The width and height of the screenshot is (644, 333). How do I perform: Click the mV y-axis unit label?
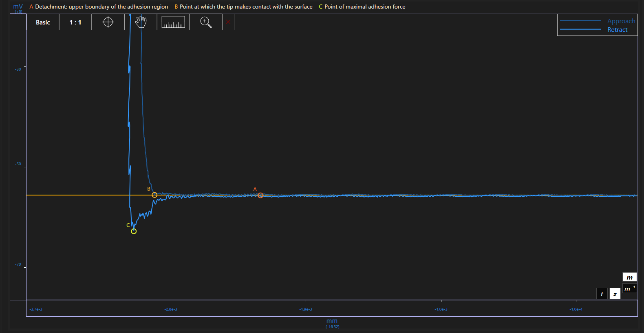coord(18,7)
